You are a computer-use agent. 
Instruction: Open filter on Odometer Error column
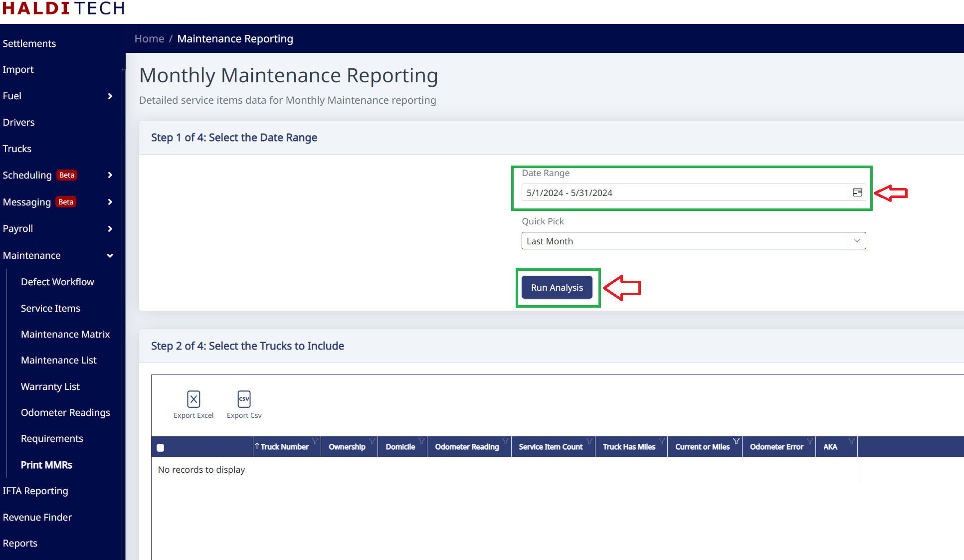[810, 441]
